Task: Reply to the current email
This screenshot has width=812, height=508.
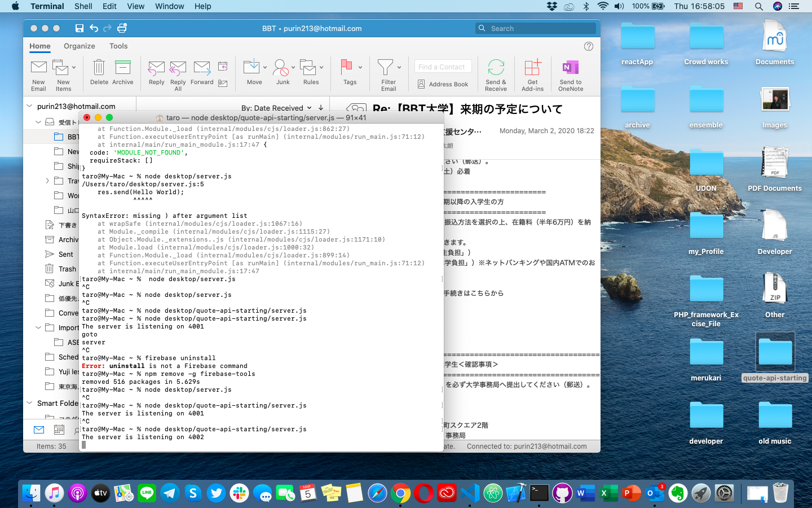Action: tap(156, 72)
